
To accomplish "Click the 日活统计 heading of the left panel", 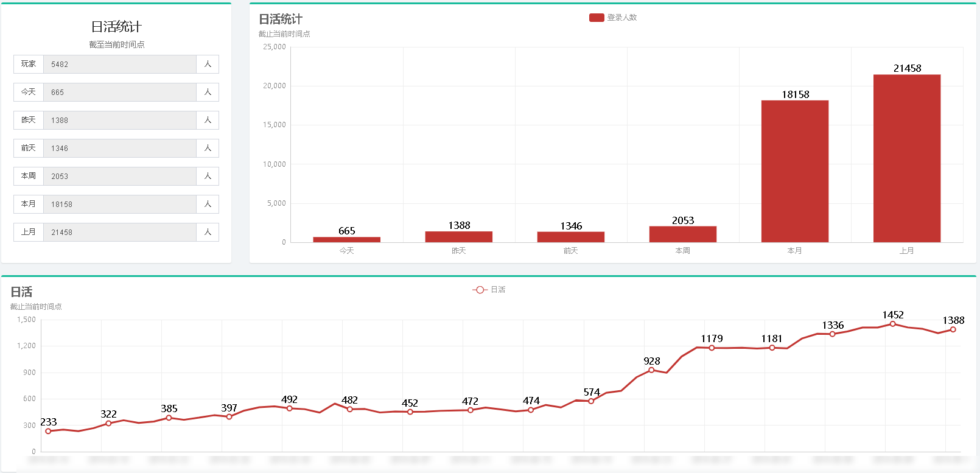I will 116,27.
